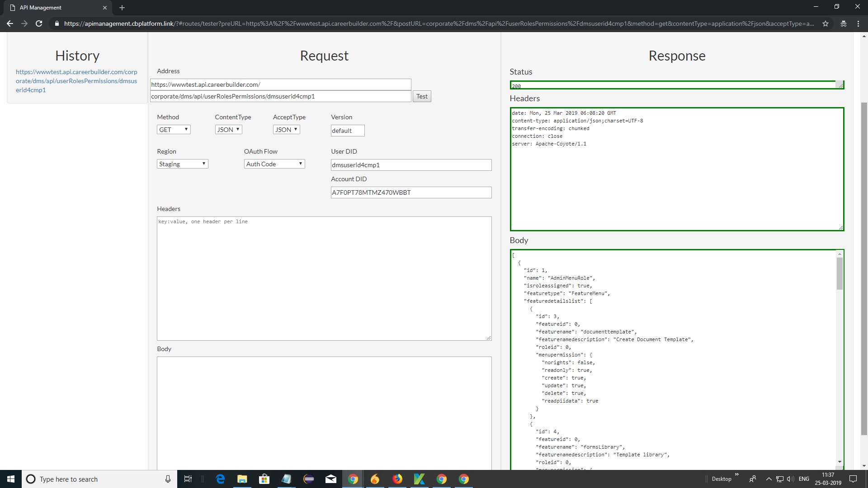Click into the request Headers textarea
Image resolution: width=868 pixels, height=488 pixels.
coord(324,278)
